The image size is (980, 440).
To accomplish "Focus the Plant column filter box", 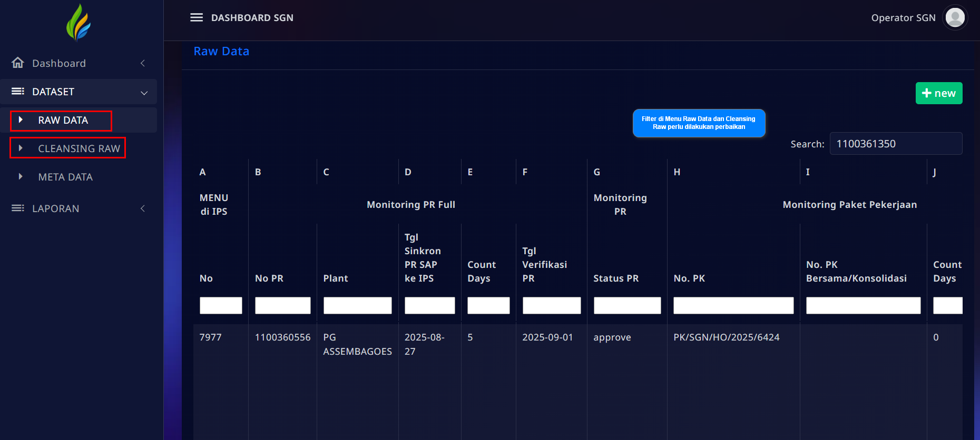I will coord(357,305).
